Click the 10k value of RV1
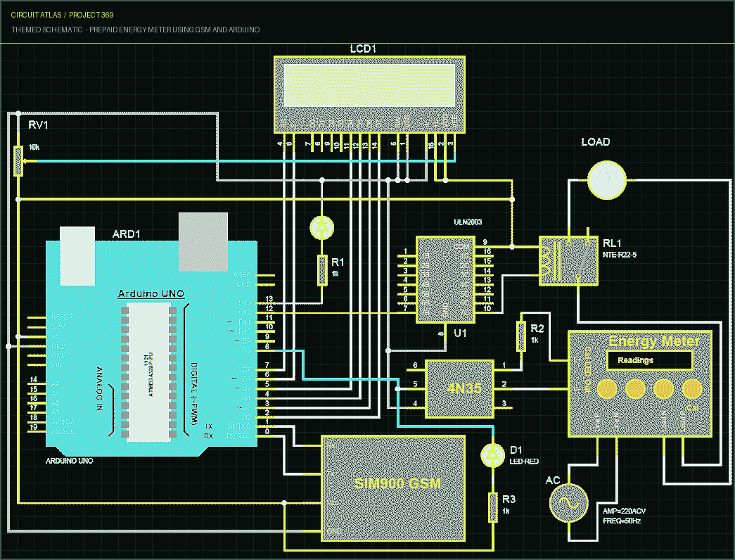 pyautogui.click(x=34, y=147)
